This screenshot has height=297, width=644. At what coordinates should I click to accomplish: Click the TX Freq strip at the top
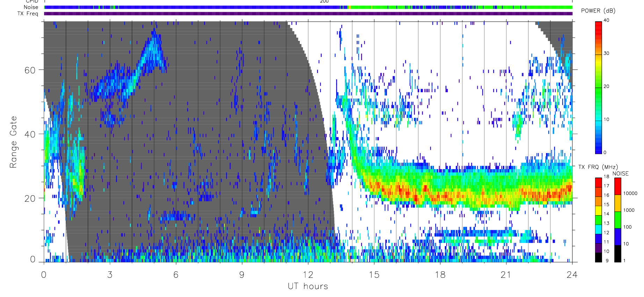pyautogui.click(x=308, y=14)
